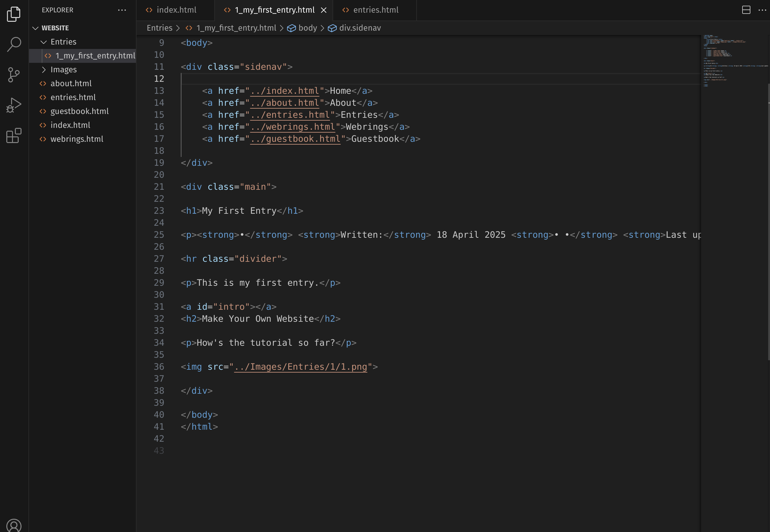Image resolution: width=770 pixels, height=532 pixels.
Task: Open the Explorer view icon
Action: point(14,14)
